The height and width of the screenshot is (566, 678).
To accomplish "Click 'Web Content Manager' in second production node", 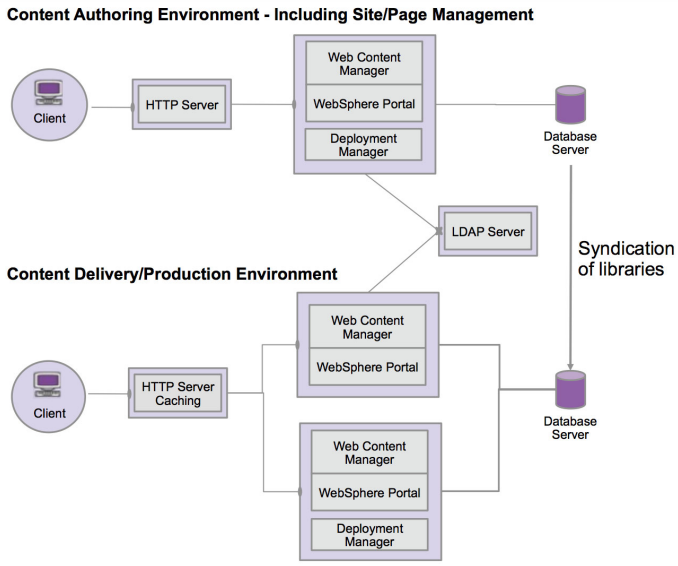I will (x=370, y=452).
